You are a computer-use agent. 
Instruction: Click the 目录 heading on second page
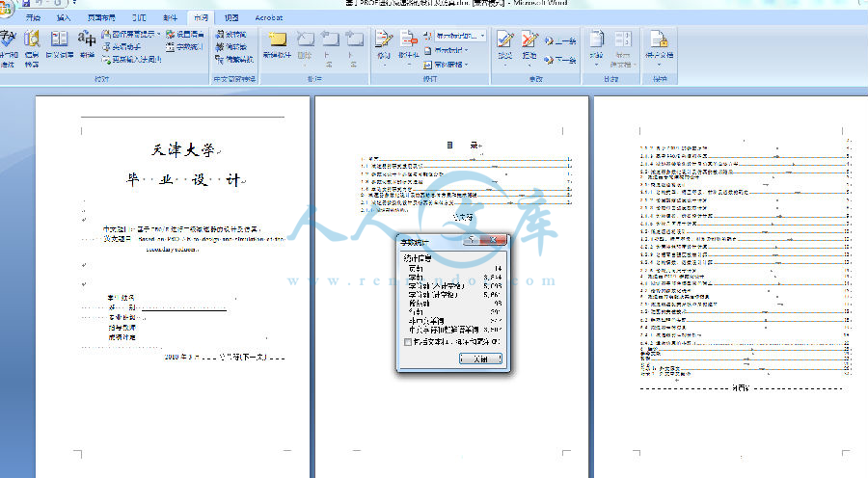click(x=464, y=145)
